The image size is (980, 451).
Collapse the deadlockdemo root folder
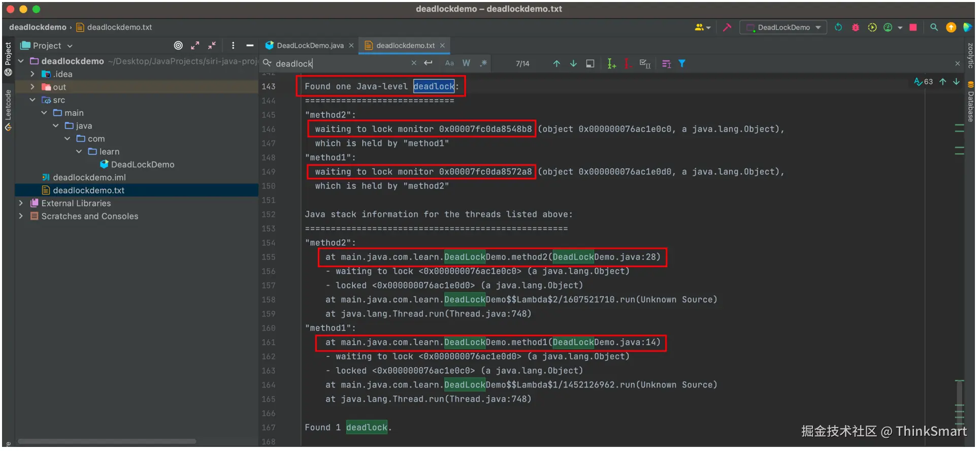coord(21,61)
